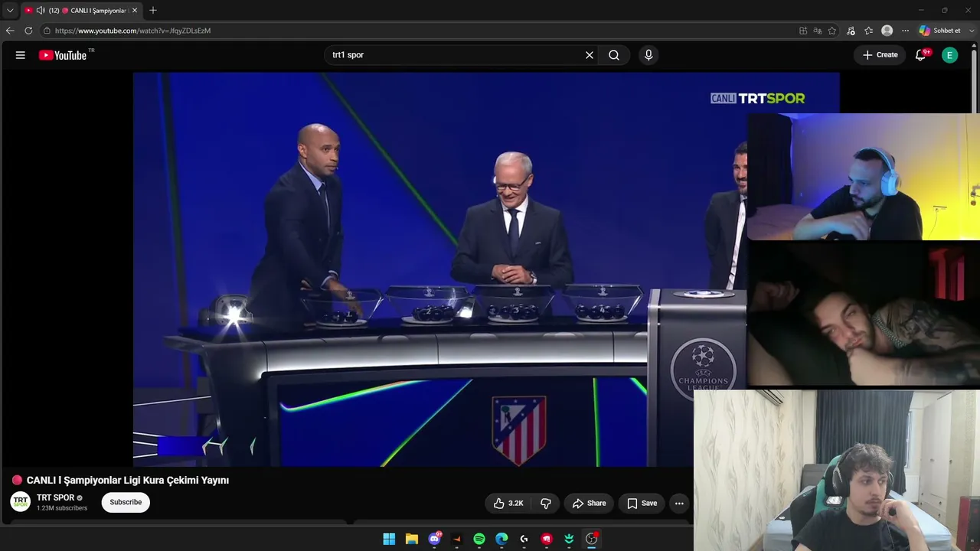The height and width of the screenshot is (551, 980).
Task: Share the video
Action: 590,503
